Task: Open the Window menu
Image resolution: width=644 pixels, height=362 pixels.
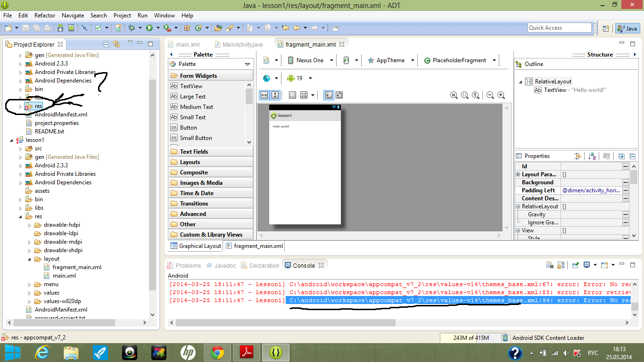Action: tap(165, 16)
